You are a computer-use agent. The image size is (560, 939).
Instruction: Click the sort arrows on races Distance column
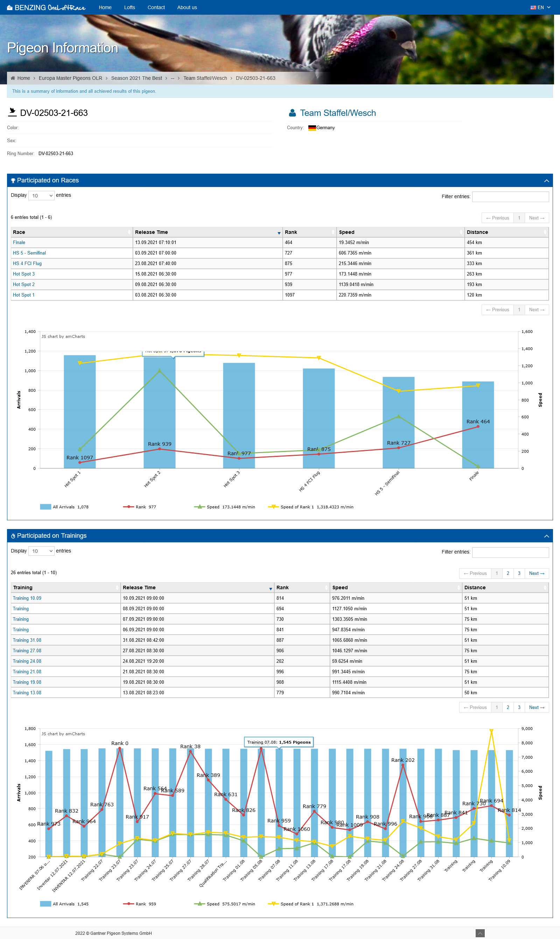click(544, 232)
